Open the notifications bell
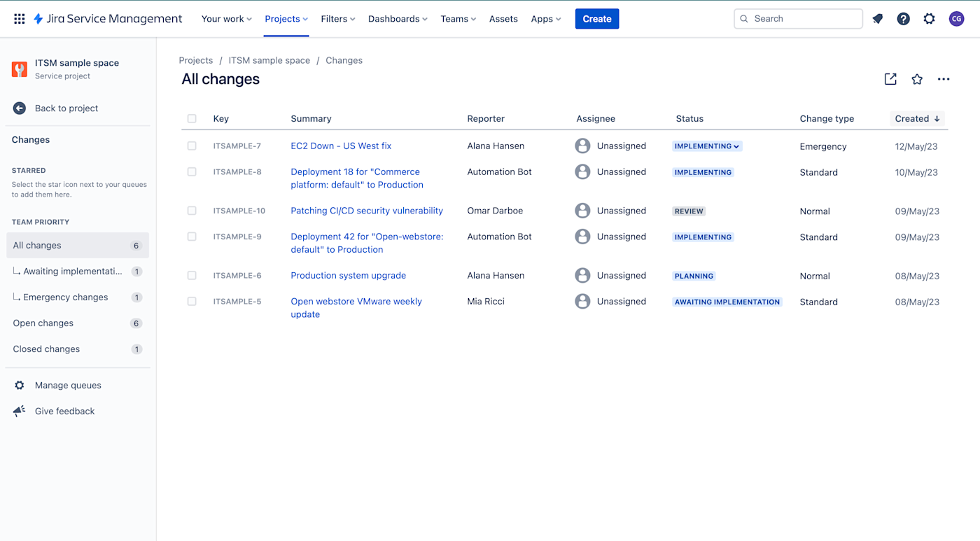 coord(878,19)
